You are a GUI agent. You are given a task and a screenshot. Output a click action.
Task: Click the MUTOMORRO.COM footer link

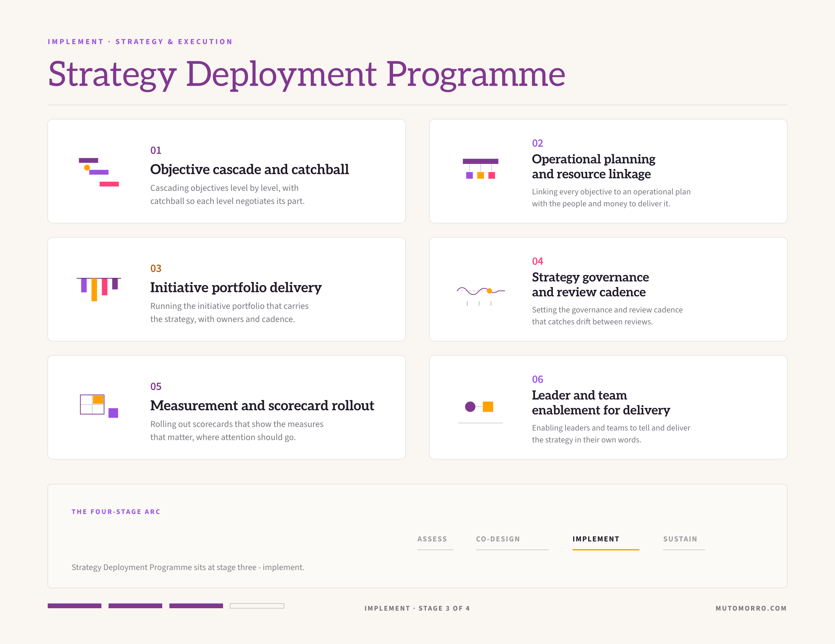(x=751, y=608)
